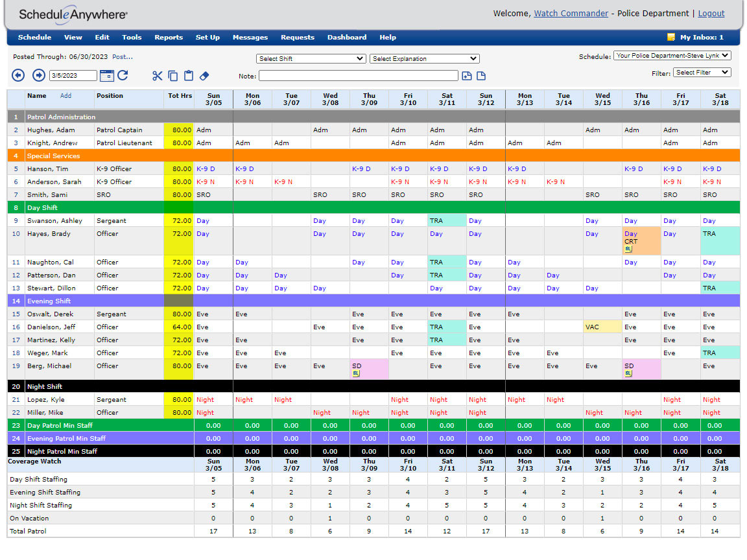The image size is (747, 560).
Task: Click the VAC cell for Danielson, Jeff
Action: click(602, 327)
